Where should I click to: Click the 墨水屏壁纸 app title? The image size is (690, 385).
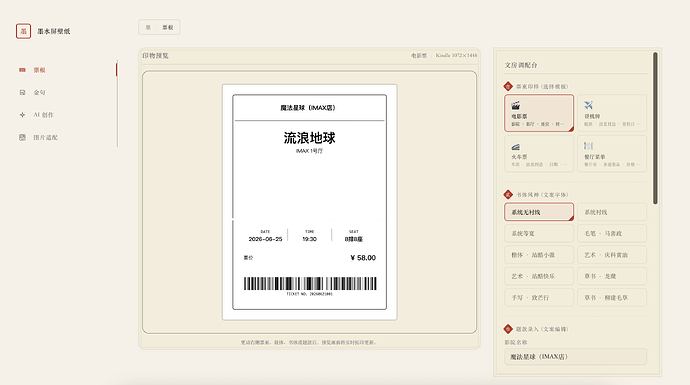pyautogui.click(x=54, y=31)
